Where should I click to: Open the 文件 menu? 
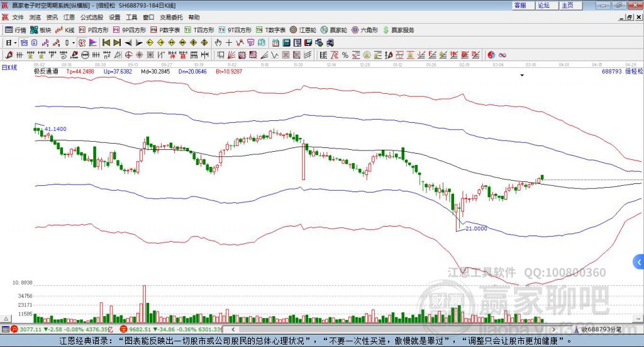tap(18, 17)
